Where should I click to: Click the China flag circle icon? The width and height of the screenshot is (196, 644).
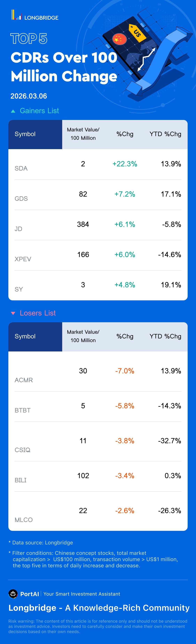click(119, 39)
